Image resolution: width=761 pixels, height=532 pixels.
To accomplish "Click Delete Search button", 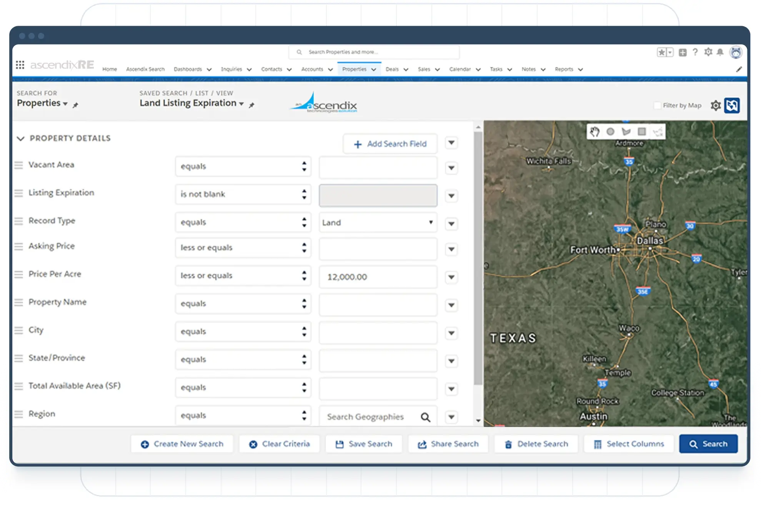I will pyautogui.click(x=536, y=444).
